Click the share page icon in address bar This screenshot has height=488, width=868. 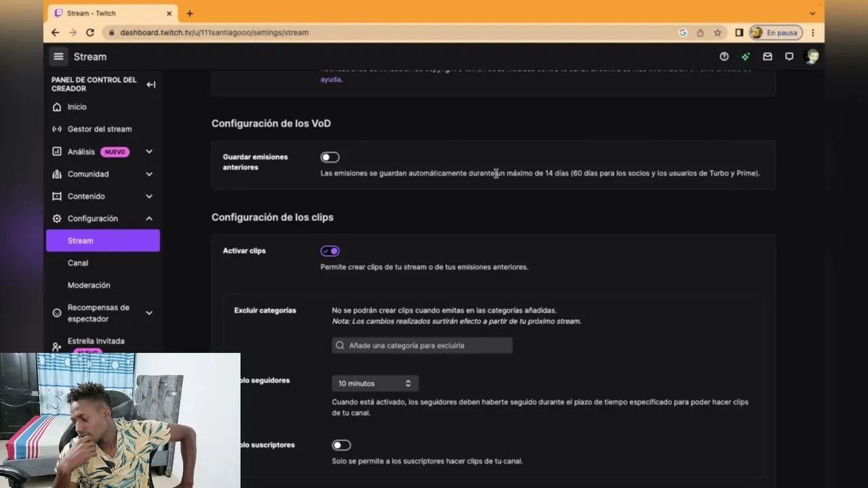tap(700, 33)
